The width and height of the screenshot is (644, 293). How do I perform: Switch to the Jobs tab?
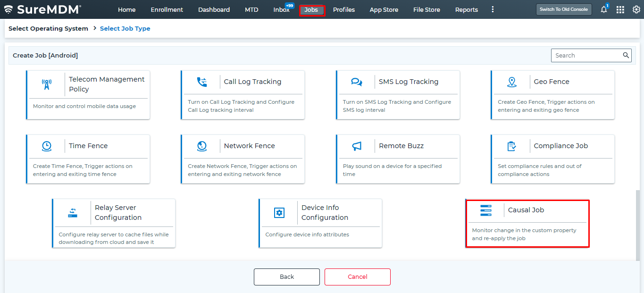311,9
